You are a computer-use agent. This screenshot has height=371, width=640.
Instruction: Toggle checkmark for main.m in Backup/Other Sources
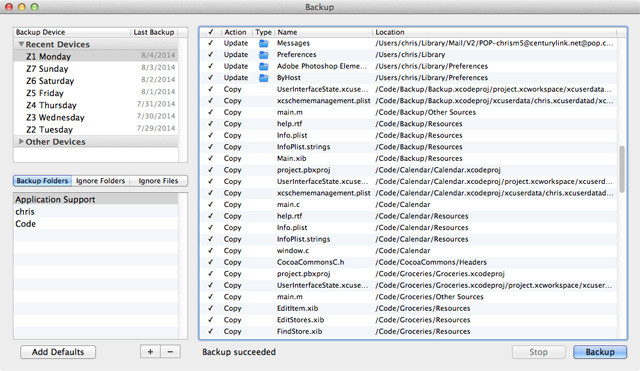pyautogui.click(x=211, y=112)
